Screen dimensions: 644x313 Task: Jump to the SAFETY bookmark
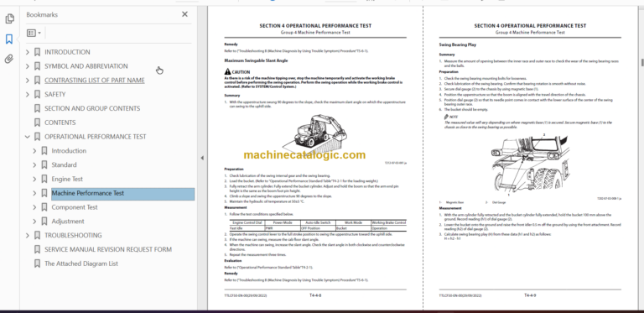coord(55,95)
